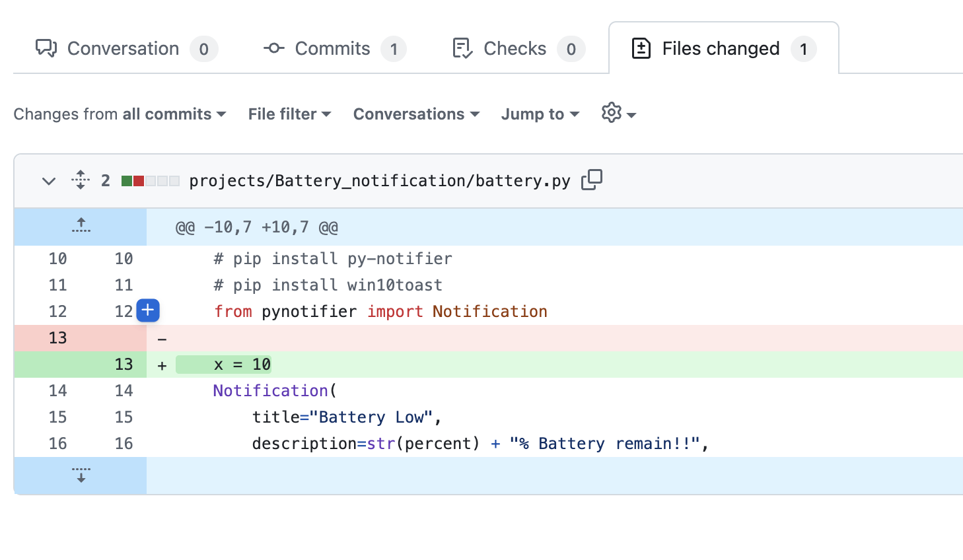The image size is (963, 560).
Task: Click the expand-all diff lines icon
Action: coord(81,180)
